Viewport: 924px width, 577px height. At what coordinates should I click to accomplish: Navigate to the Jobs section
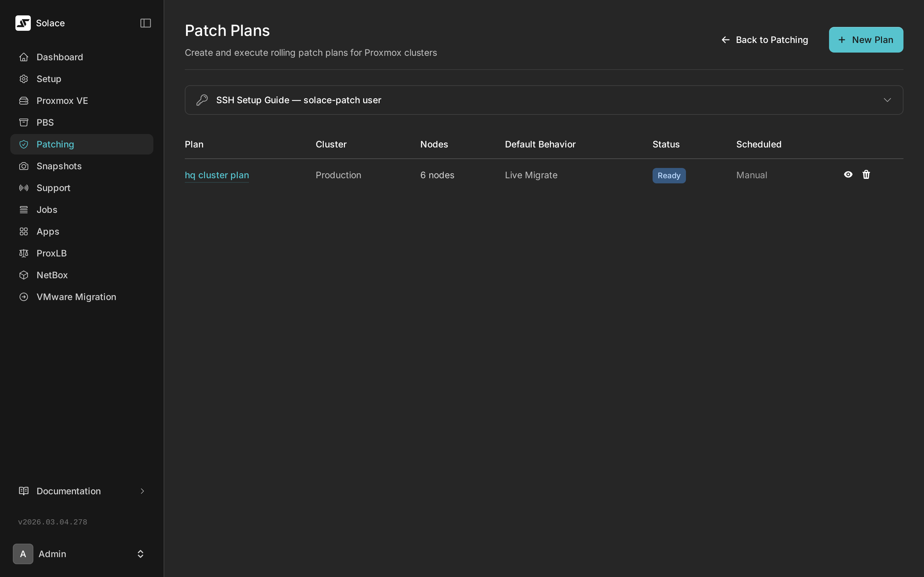47,209
